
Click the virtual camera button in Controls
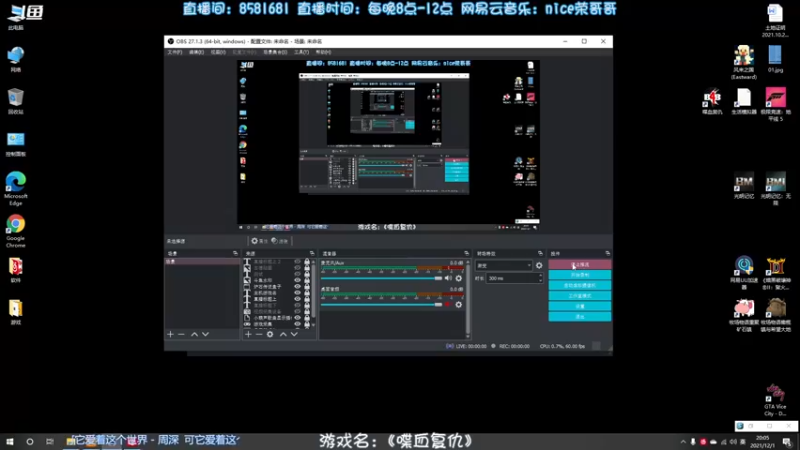[580, 286]
